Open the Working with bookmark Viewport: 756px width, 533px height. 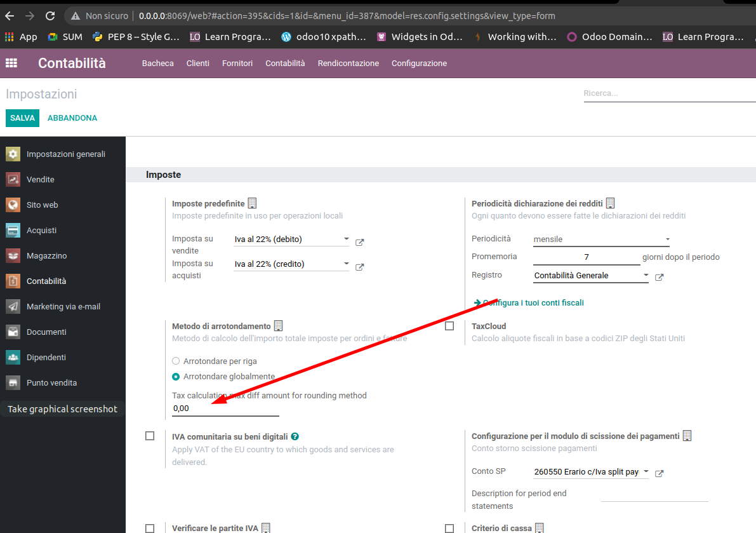[x=515, y=37]
